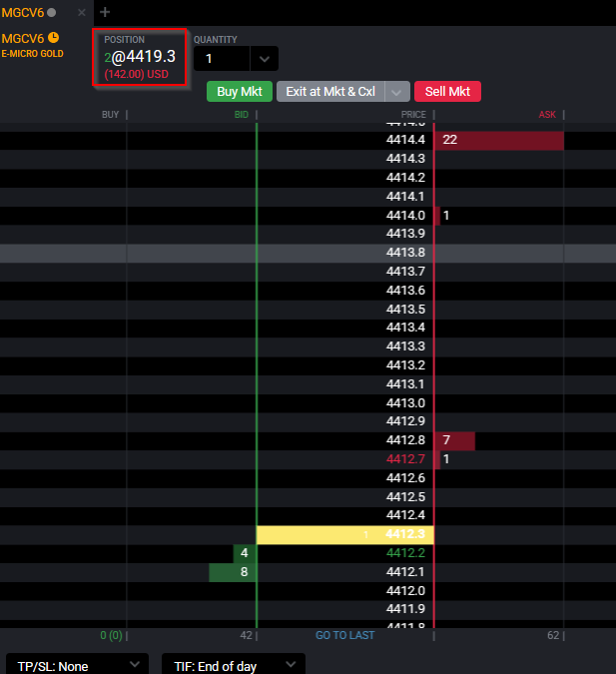Click the GO TO LAST link

tap(344, 635)
